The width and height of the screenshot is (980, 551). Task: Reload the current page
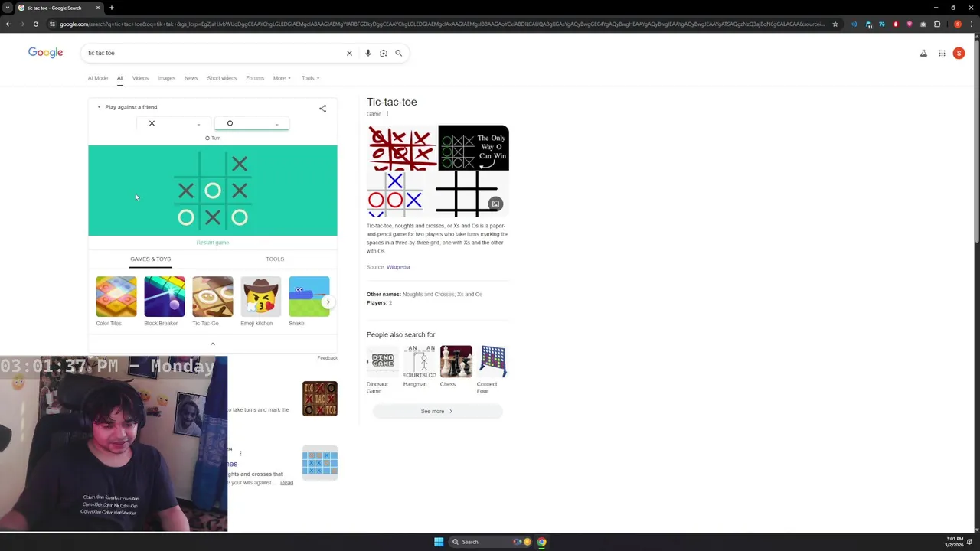coord(35,24)
